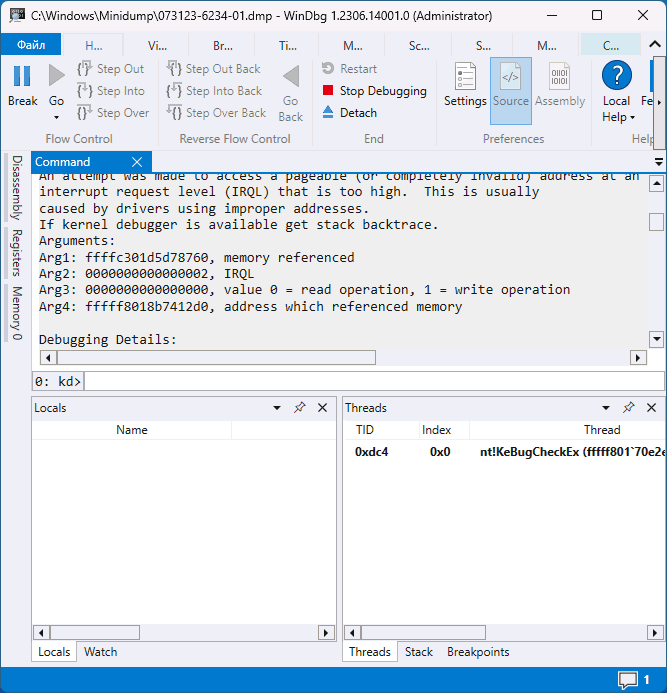This screenshot has height=693, width=667.
Task: Click the TID column header
Action: (x=365, y=430)
